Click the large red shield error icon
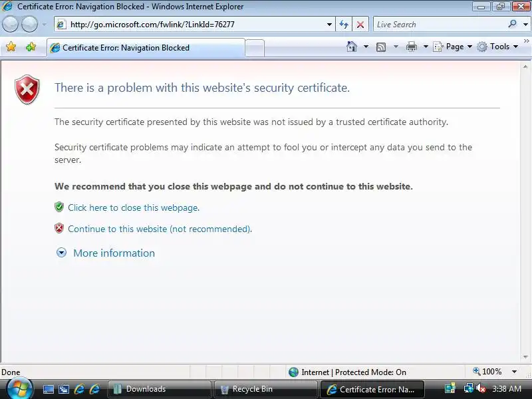The image size is (532, 399). (x=27, y=89)
